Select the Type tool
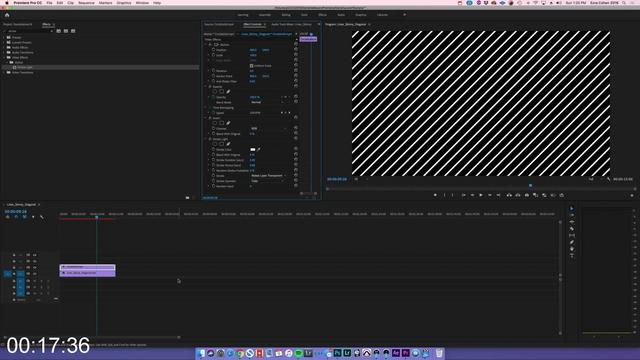The height and width of the screenshot is (360, 640). pos(571,256)
